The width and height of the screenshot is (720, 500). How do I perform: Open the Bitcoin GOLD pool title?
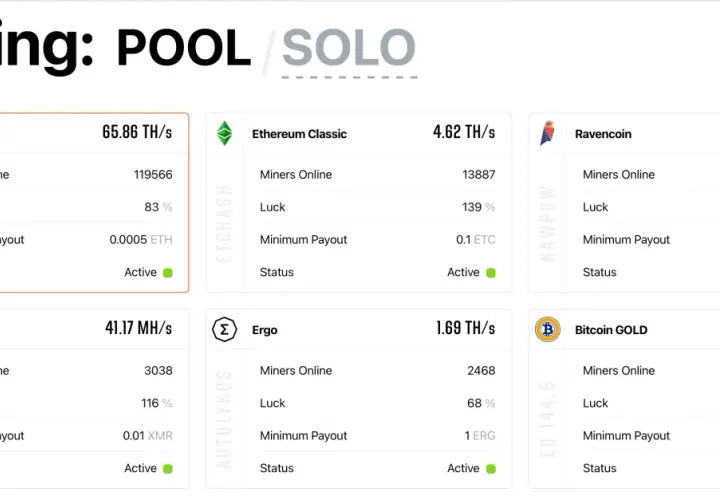(611, 330)
